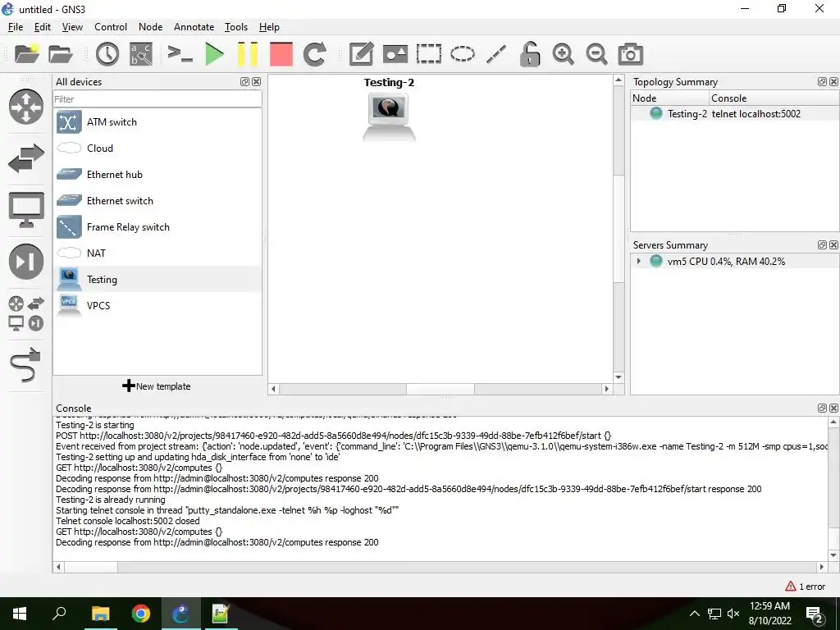Click the Add a note icon
The width and height of the screenshot is (840, 630).
(361, 54)
